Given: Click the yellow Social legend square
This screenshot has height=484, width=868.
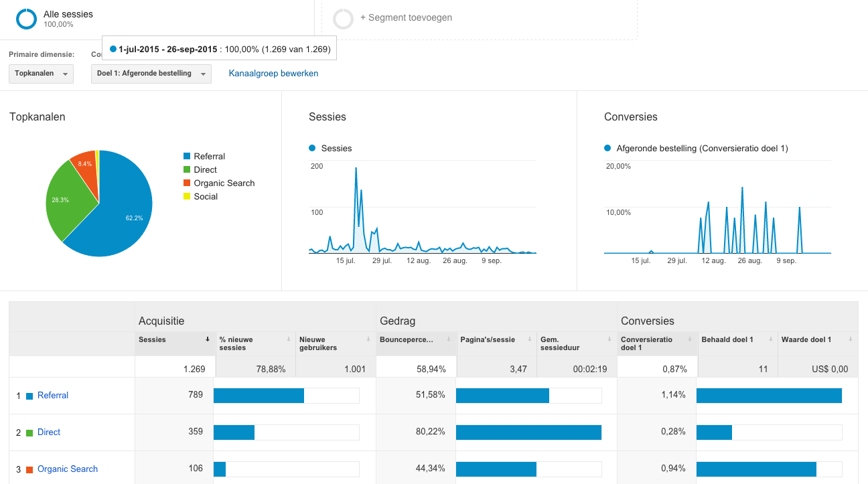Looking at the screenshot, I should tap(187, 196).
